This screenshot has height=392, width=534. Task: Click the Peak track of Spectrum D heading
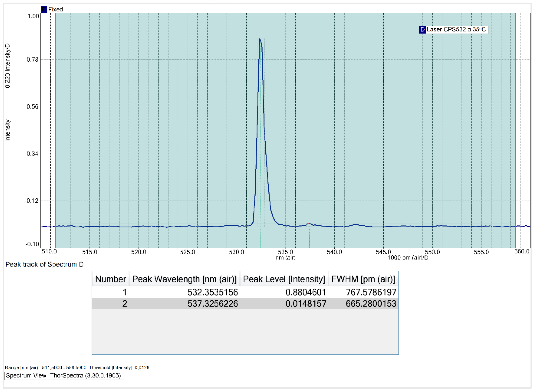tap(44, 264)
